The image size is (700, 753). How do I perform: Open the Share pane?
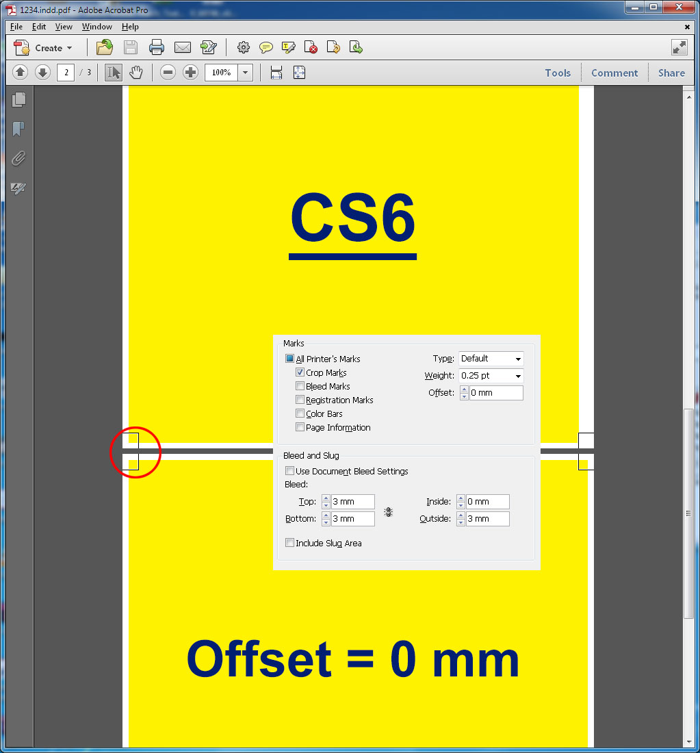coord(671,73)
